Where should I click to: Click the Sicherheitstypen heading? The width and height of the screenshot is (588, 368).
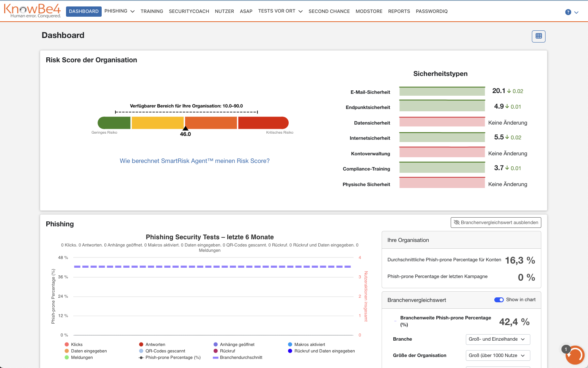(x=440, y=74)
